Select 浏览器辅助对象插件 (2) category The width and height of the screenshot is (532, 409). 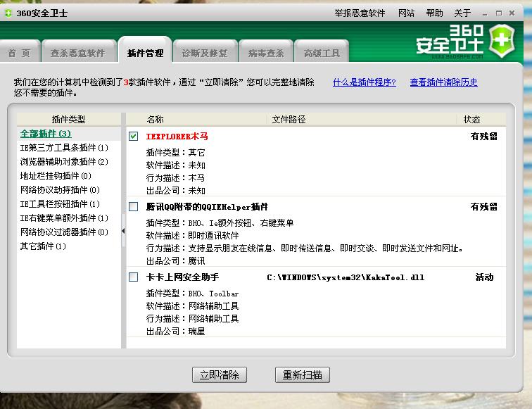(x=64, y=162)
